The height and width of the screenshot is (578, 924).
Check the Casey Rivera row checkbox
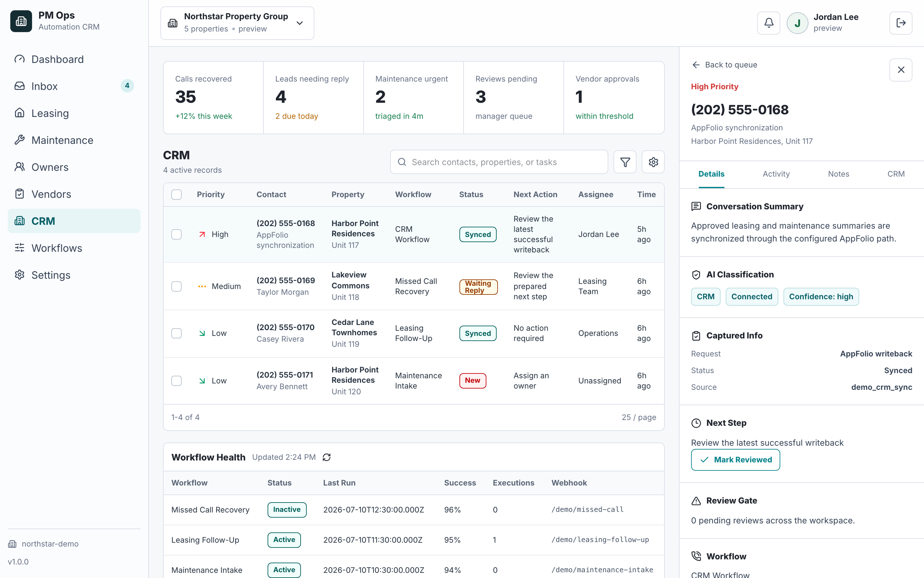(x=176, y=333)
